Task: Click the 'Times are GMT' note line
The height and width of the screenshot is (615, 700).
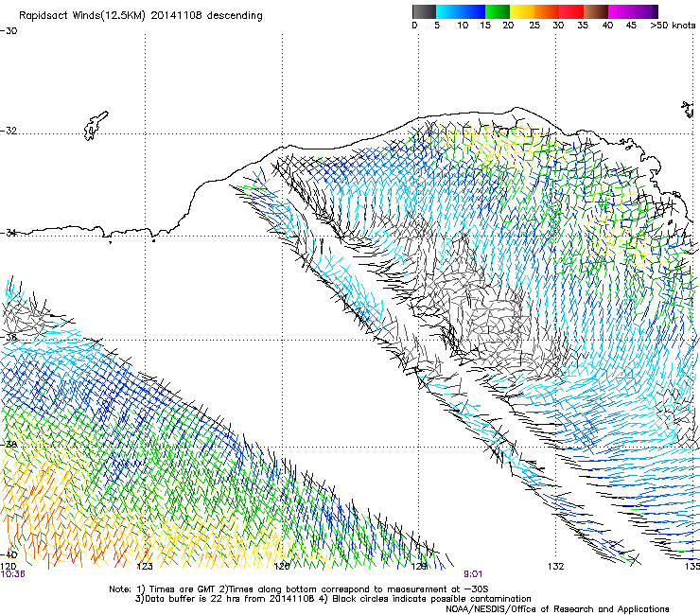Action: point(299,589)
